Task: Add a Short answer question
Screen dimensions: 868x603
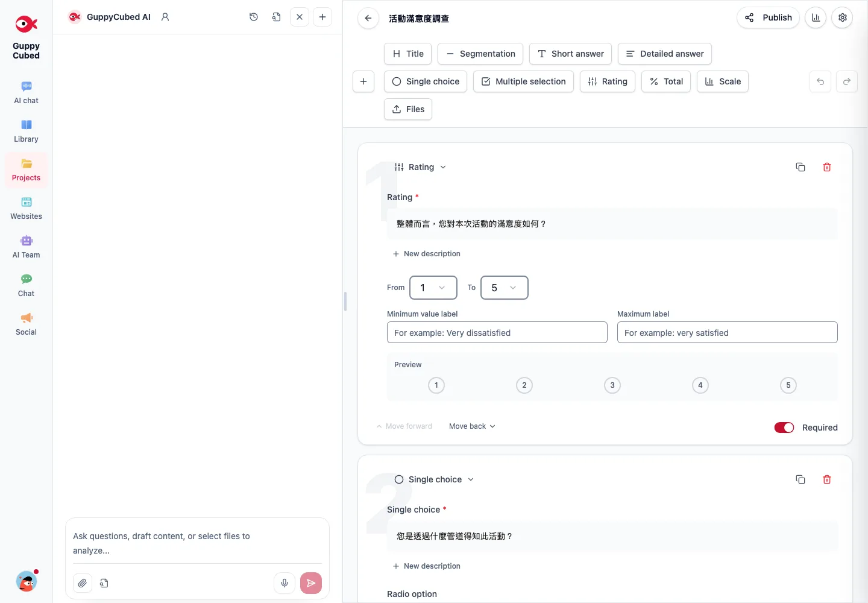Action: tap(570, 54)
